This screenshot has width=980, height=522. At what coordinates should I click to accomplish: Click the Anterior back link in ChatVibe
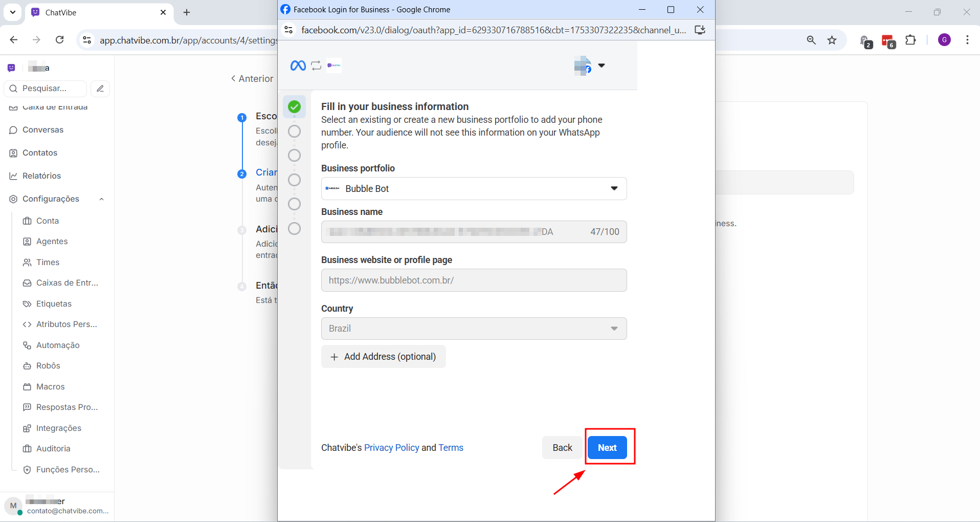pos(252,78)
